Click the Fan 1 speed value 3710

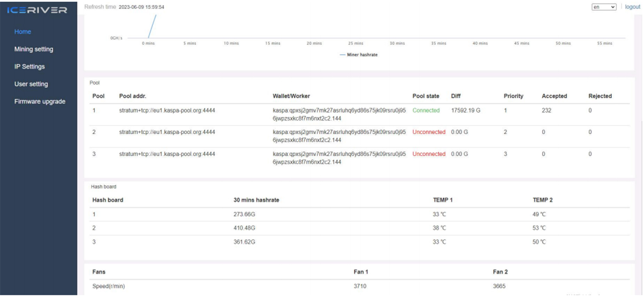(360, 286)
